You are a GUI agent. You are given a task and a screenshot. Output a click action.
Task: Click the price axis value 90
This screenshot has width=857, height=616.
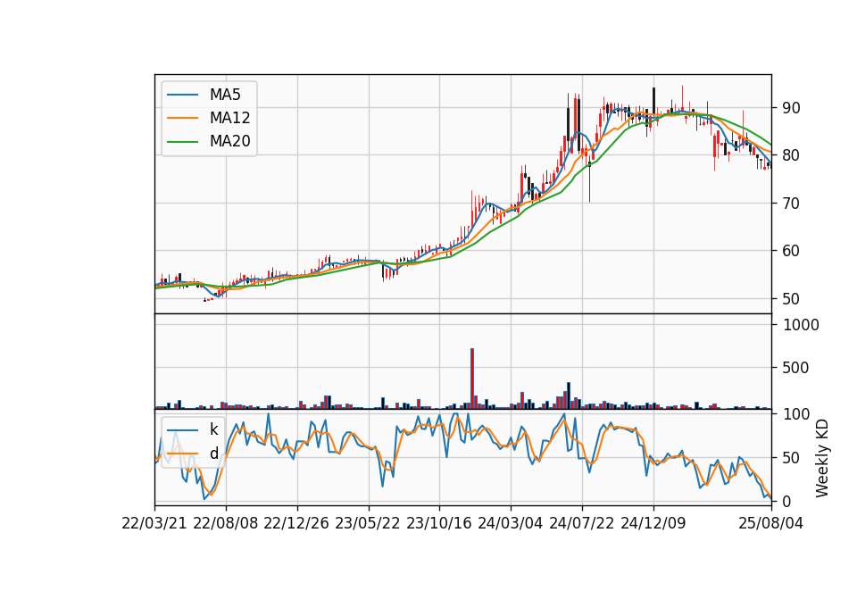point(792,108)
